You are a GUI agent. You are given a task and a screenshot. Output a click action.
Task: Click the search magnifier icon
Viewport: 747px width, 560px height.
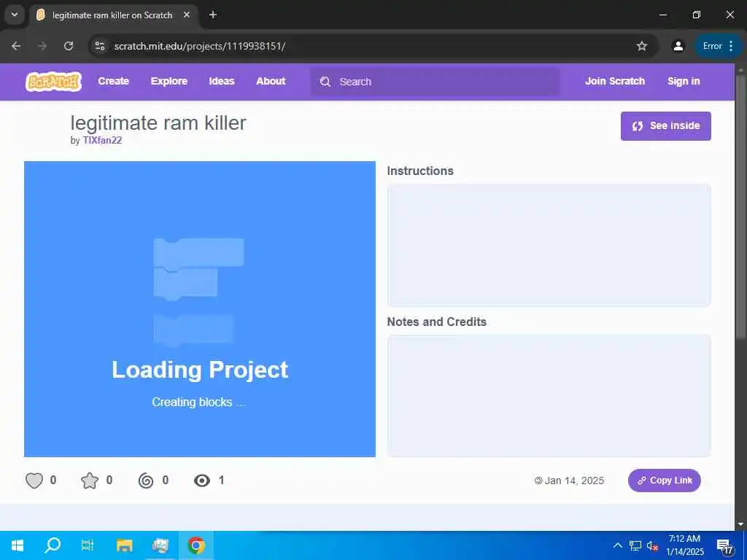point(325,82)
